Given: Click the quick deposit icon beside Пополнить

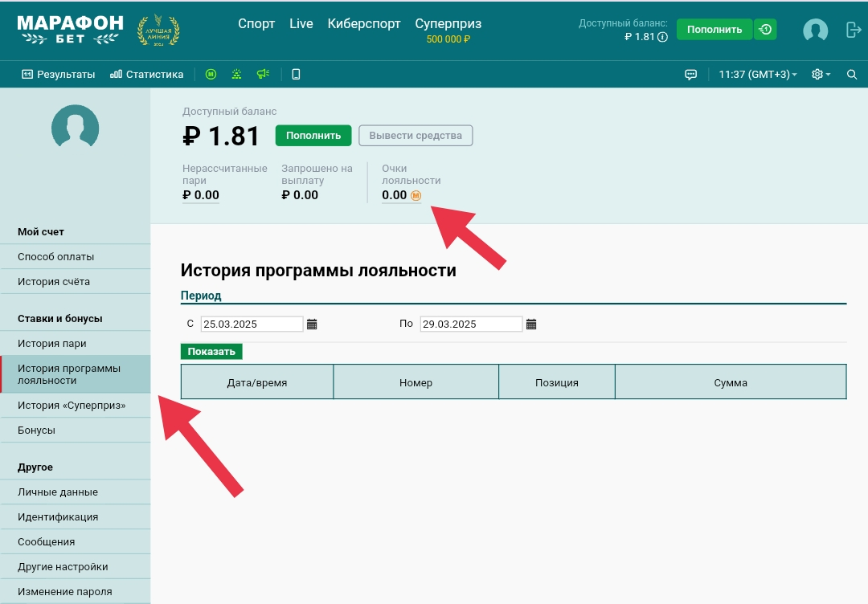Looking at the screenshot, I should 765,30.
